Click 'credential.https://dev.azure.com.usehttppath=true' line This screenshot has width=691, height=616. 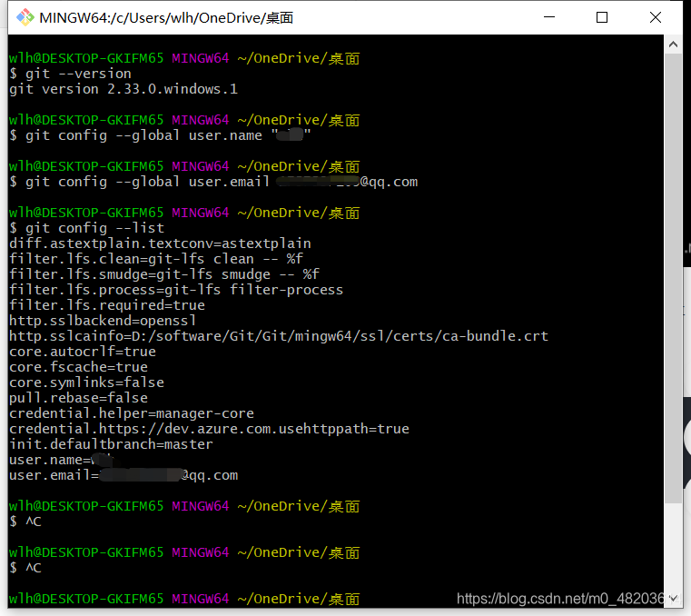tap(209, 429)
